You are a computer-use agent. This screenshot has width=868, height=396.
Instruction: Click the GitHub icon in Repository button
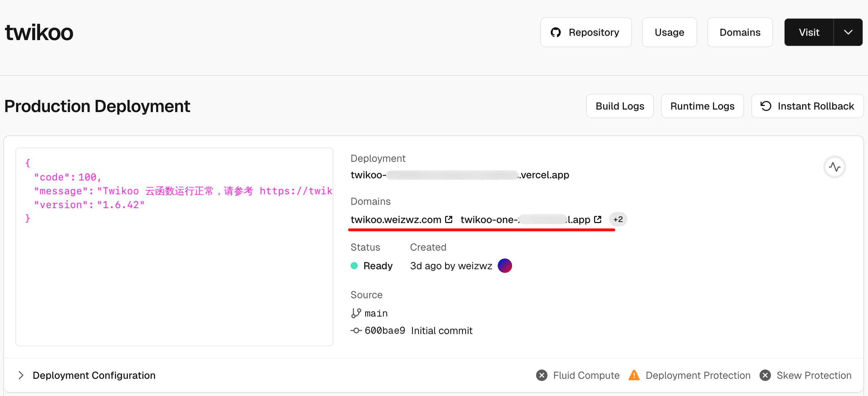556,33
